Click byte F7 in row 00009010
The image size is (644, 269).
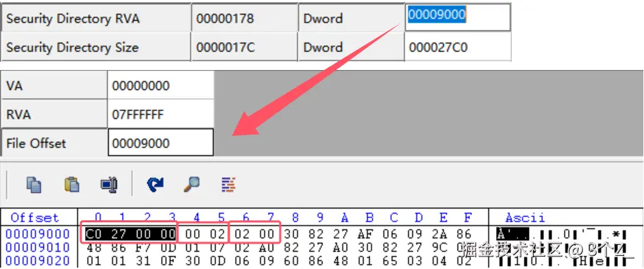tap(143, 247)
